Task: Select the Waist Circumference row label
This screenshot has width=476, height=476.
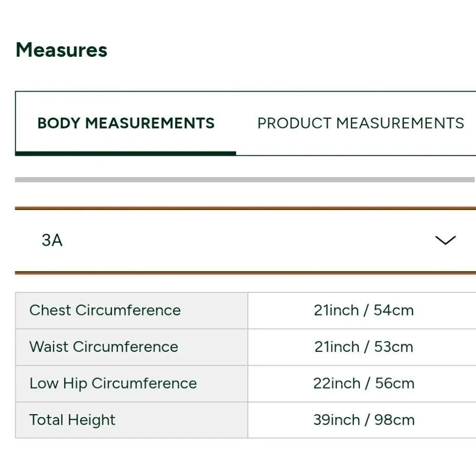Action: click(x=104, y=347)
